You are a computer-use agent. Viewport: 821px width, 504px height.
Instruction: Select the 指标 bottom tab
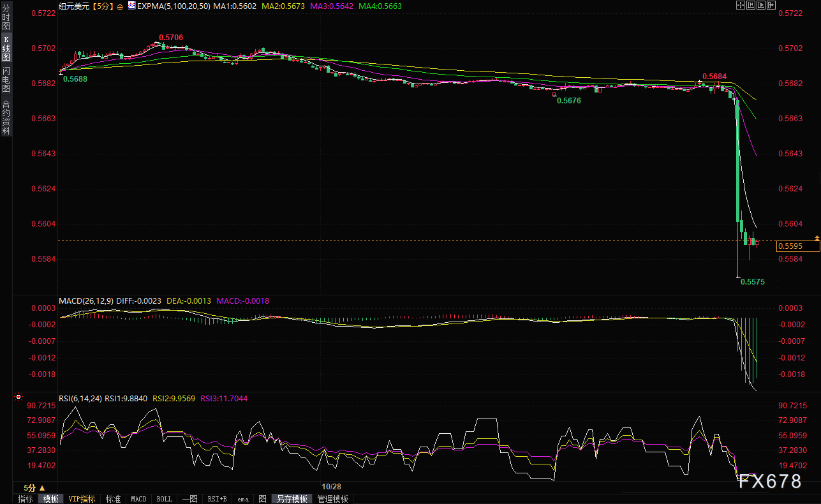click(x=26, y=499)
